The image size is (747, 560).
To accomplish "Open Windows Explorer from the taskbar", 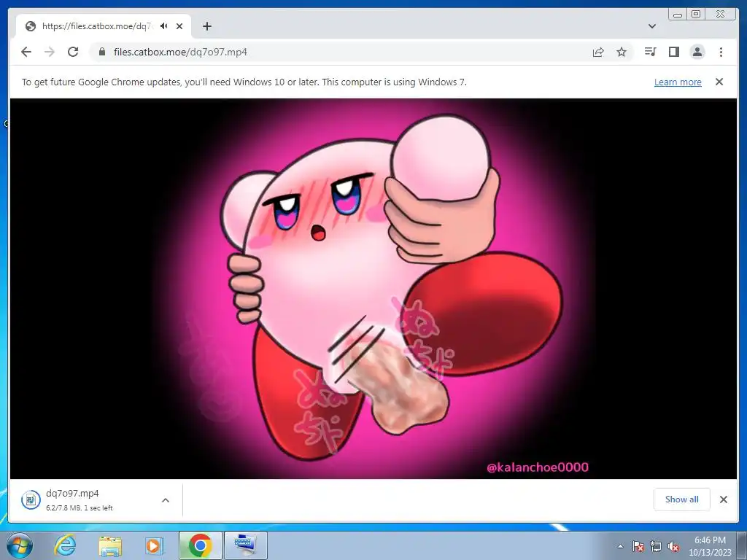I will [x=110, y=545].
